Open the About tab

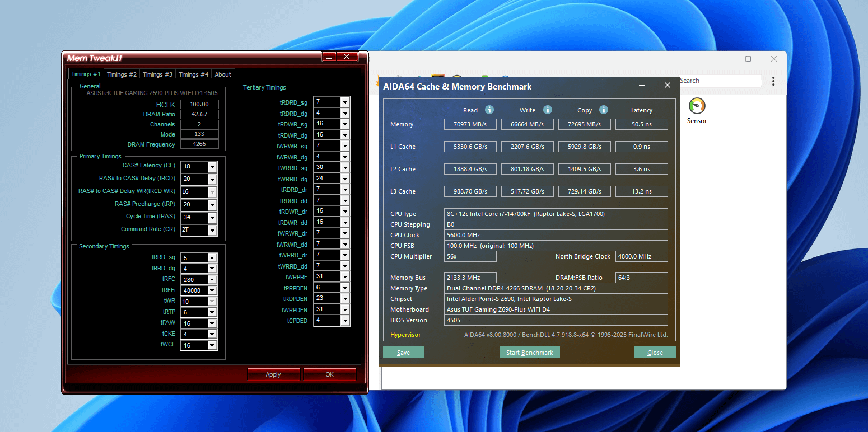point(223,74)
